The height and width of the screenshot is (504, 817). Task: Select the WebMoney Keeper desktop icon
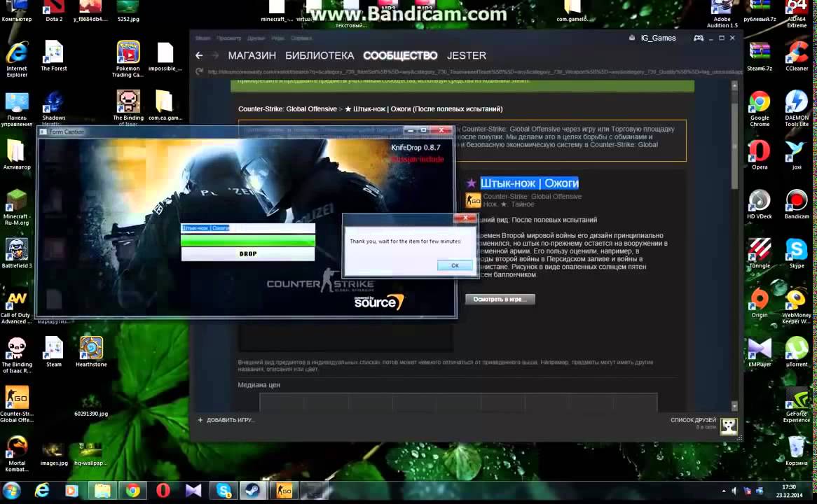click(797, 306)
